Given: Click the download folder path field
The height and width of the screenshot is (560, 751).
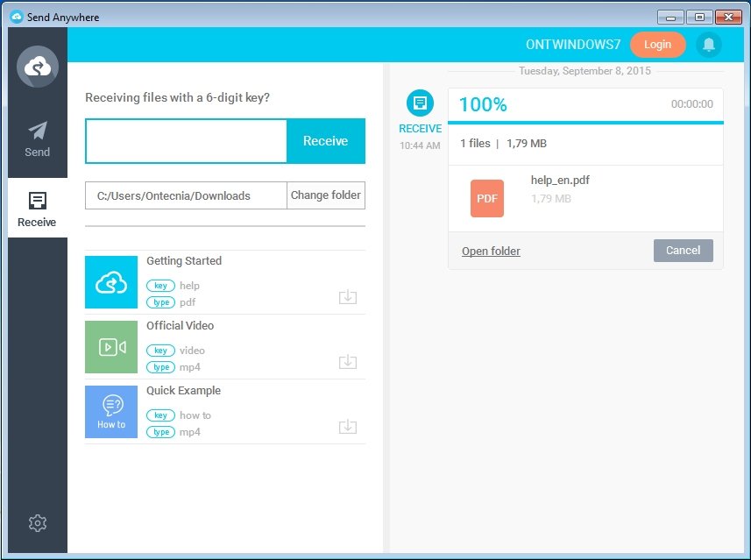Looking at the screenshot, I should pyautogui.click(x=186, y=195).
